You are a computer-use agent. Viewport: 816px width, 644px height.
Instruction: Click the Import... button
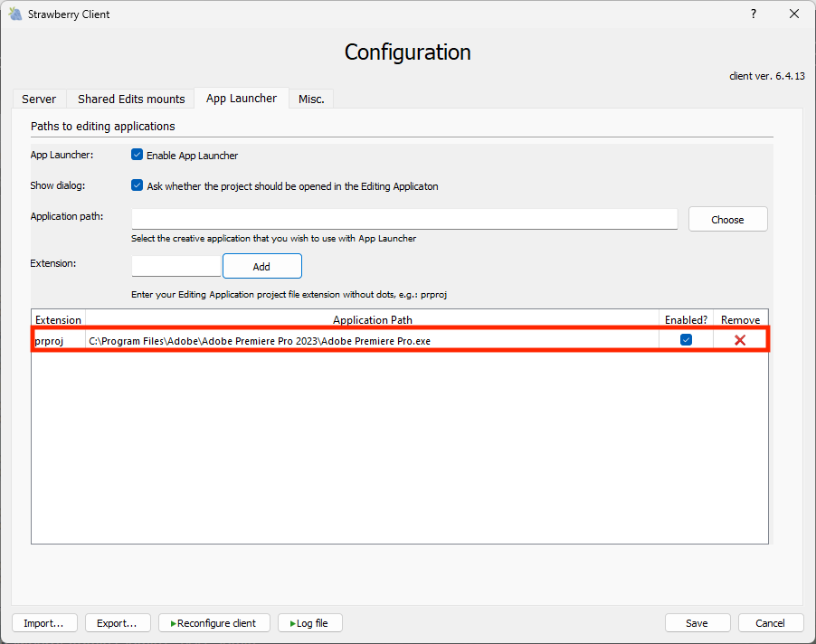(43, 623)
